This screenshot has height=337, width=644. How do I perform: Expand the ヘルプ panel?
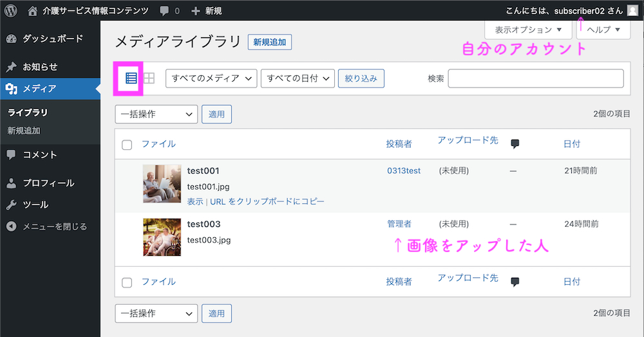[x=603, y=30]
